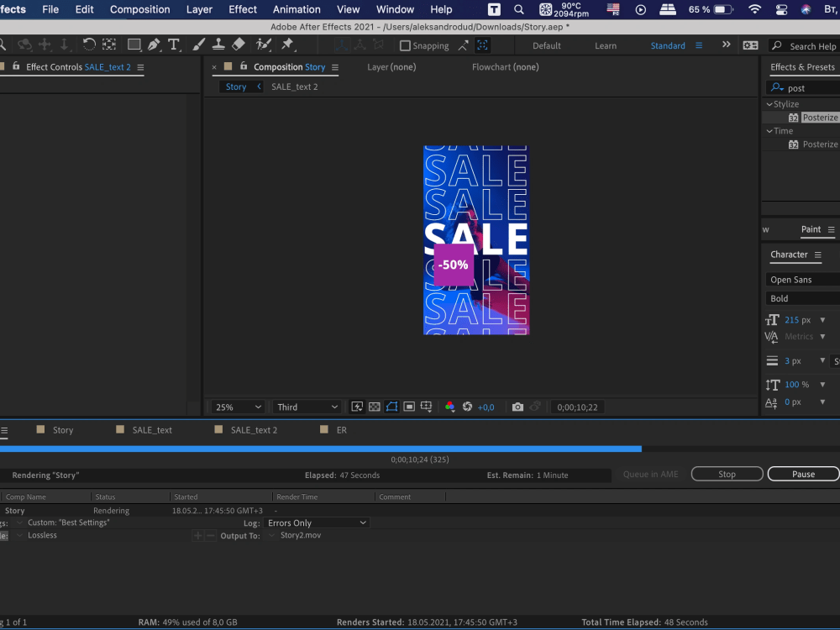
Task: Click the Story2.mov output link
Action: pos(301,535)
